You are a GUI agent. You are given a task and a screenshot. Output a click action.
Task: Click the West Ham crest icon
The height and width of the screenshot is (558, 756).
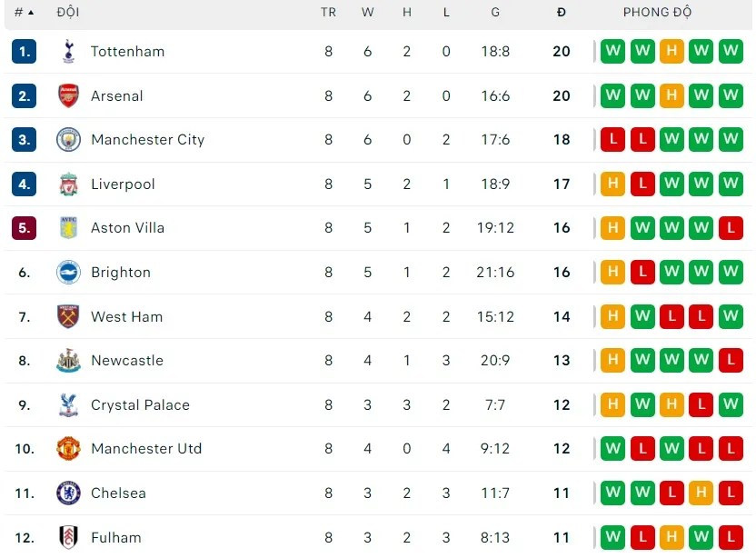68,317
